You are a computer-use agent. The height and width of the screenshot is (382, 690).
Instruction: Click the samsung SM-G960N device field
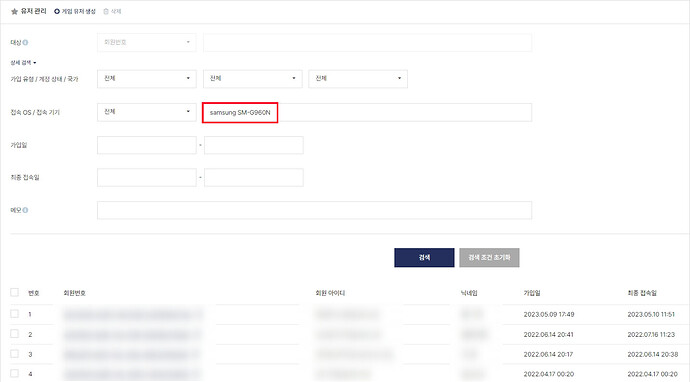coord(367,113)
